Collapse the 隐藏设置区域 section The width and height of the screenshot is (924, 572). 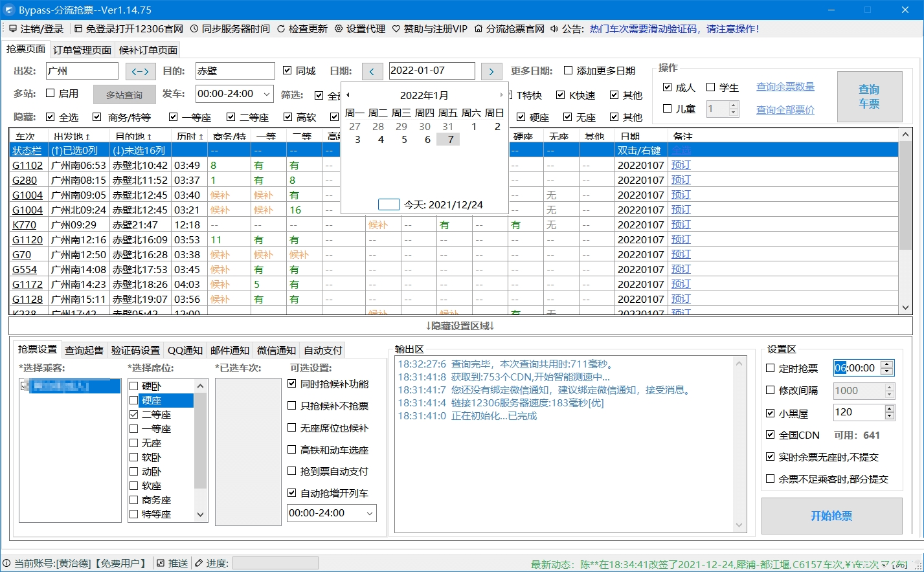pos(462,326)
